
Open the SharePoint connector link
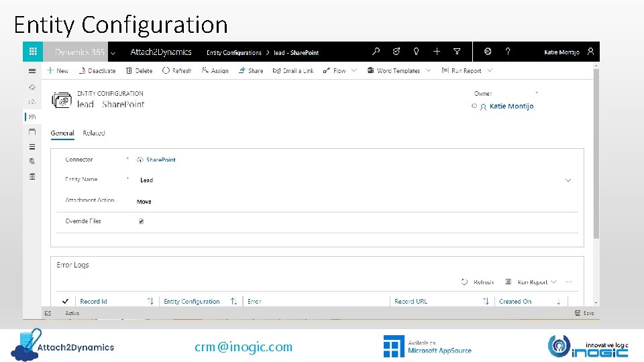[160, 160]
